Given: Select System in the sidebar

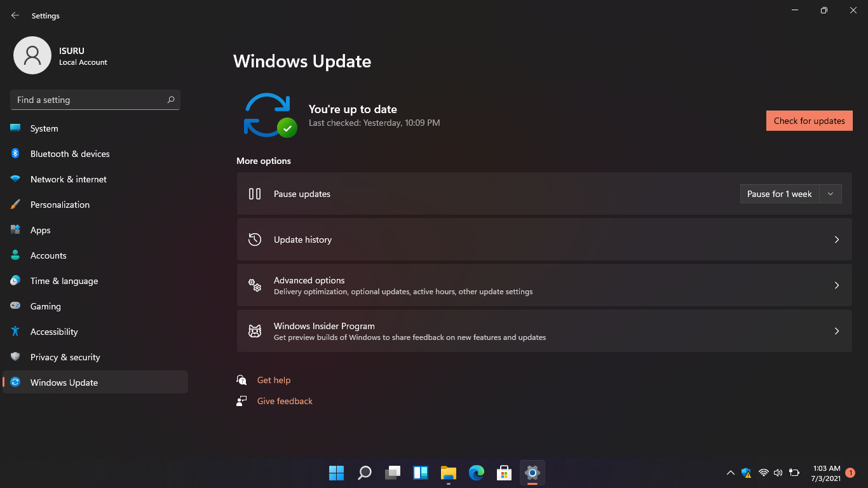Looking at the screenshot, I should click(x=95, y=128).
